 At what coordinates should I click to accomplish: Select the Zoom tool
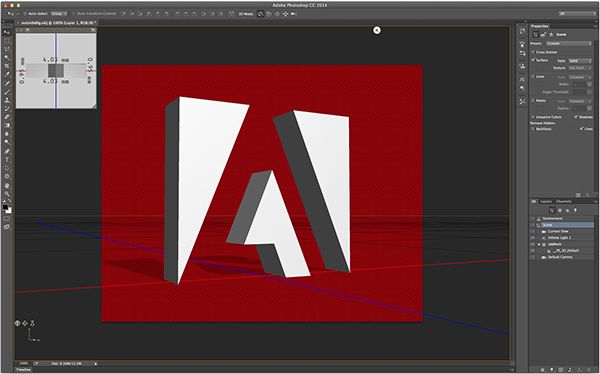[7, 194]
